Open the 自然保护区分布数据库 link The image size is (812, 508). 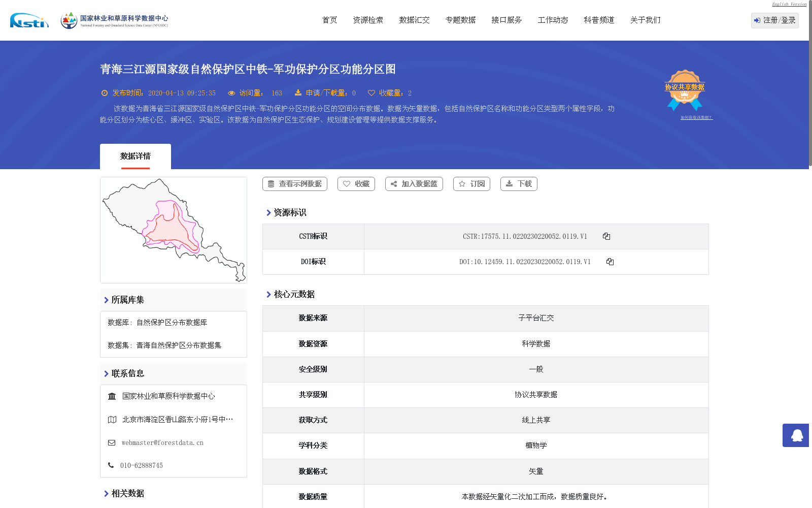tap(172, 323)
